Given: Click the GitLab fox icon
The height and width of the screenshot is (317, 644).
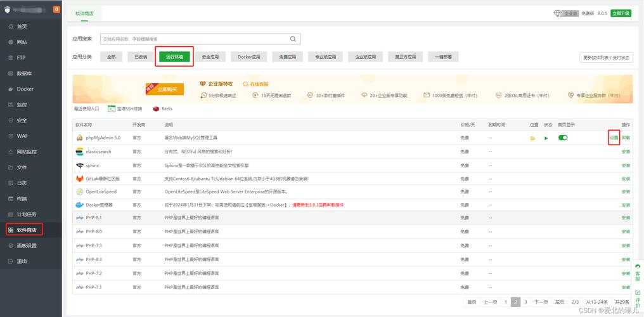Looking at the screenshot, I should pyautogui.click(x=80, y=179).
